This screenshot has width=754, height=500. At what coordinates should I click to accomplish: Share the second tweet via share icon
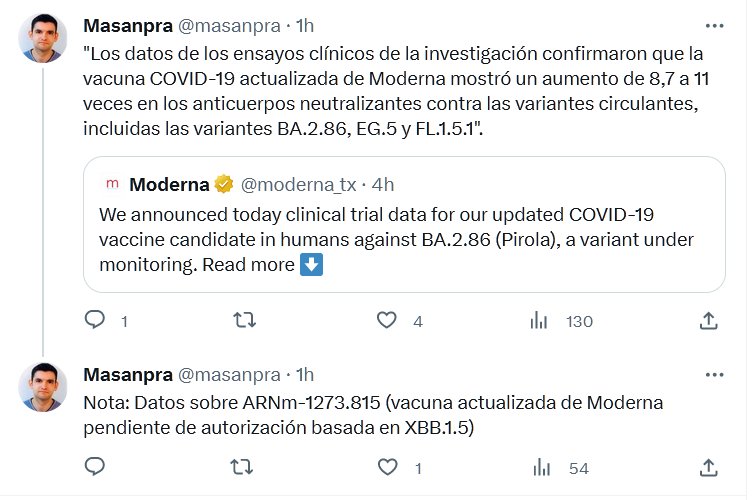pos(708,467)
